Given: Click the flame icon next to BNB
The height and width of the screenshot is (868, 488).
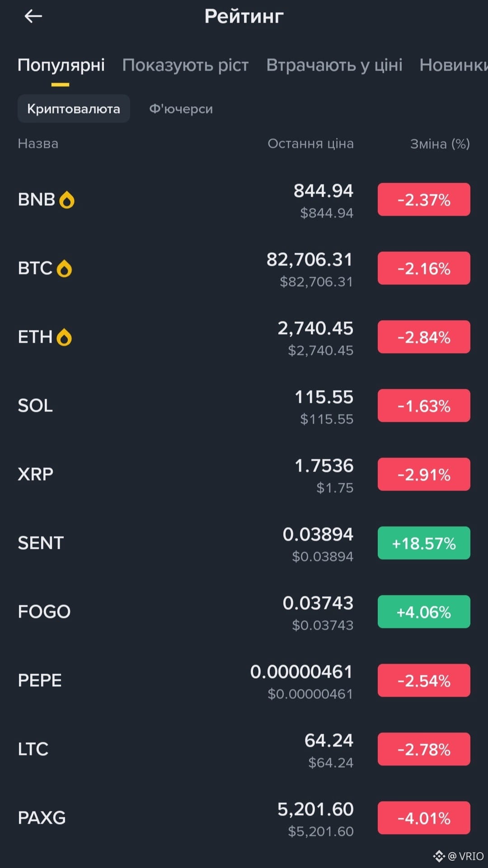Looking at the screenshot, I should tap(67, 200).
